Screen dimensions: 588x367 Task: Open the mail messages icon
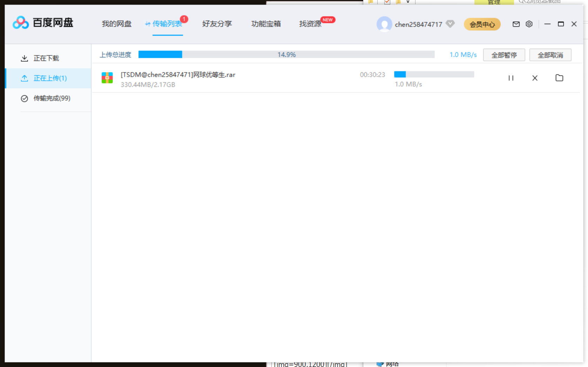[516, 24]
